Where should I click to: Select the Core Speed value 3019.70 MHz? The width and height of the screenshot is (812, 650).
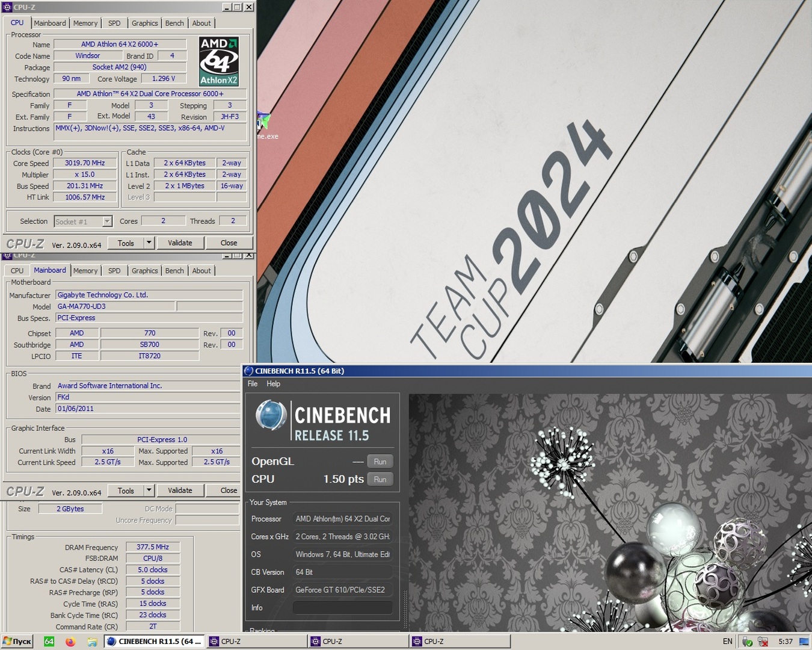click(x=85, y=163)
